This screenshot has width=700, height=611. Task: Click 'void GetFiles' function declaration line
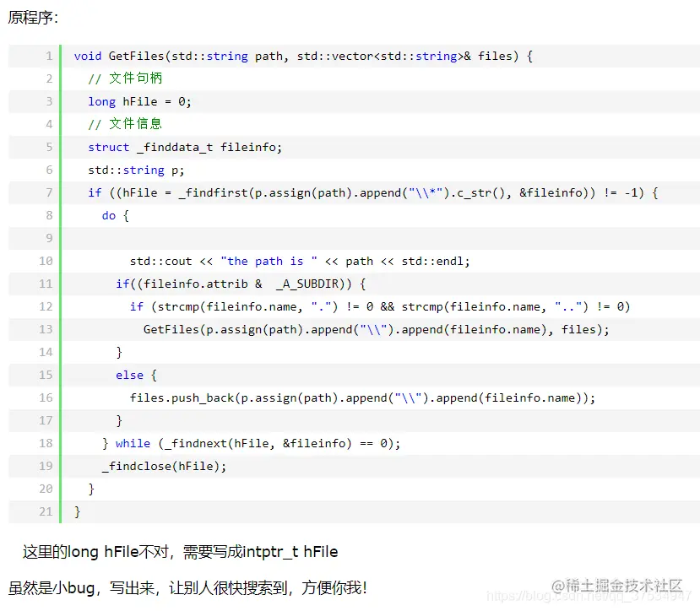tap(303, 57)
